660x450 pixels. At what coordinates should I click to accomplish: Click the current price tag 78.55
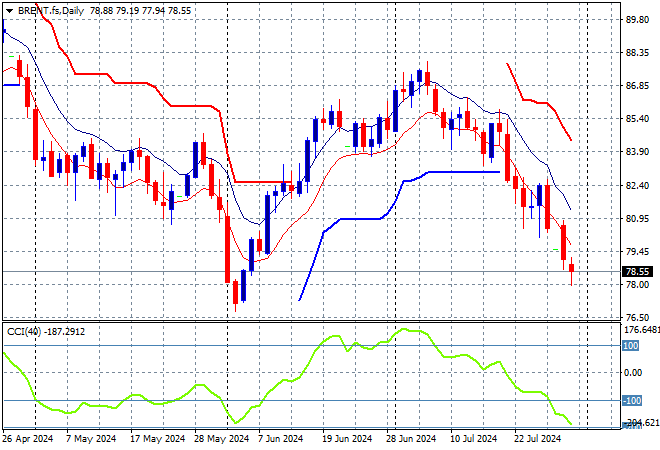point(637,272)
